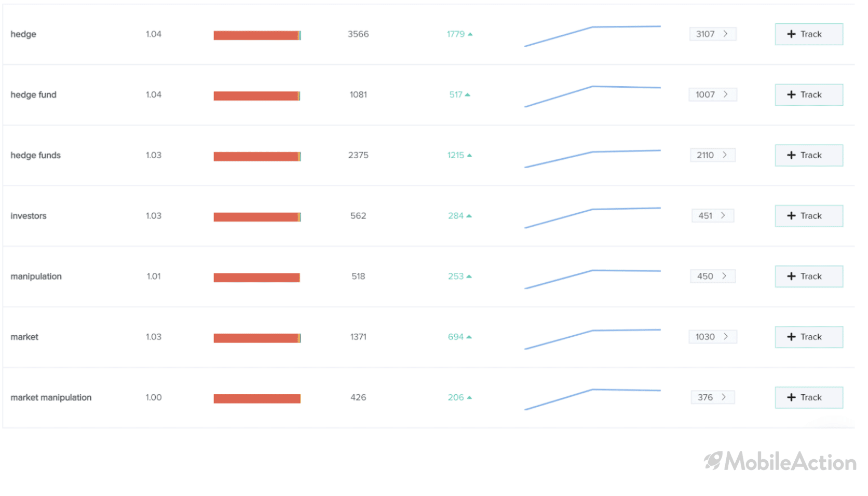Click the Track button for hedge
Screen dimensions: 868x496
pyautogui.click(x=809, y=34)
